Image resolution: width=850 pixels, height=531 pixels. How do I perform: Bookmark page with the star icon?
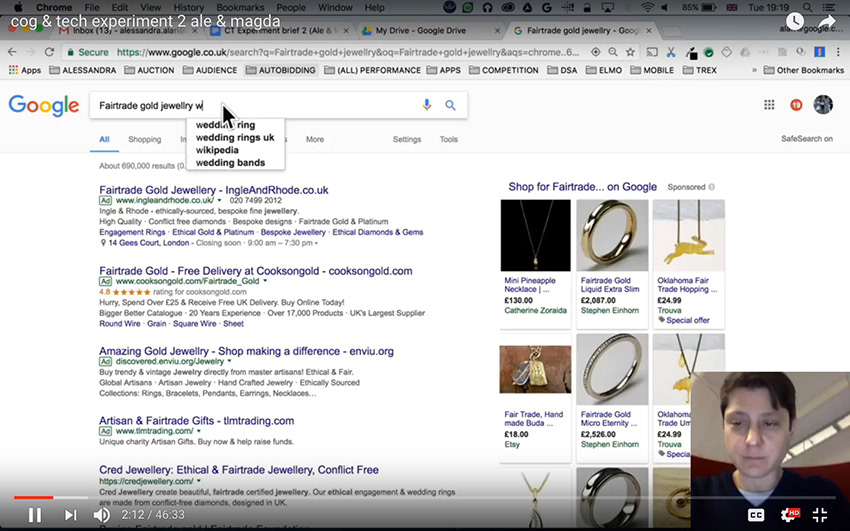click(630, 52)
